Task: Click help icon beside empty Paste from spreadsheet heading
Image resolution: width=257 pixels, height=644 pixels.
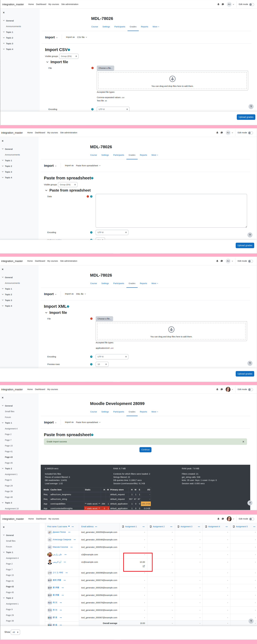Action: tap(92, 178)
